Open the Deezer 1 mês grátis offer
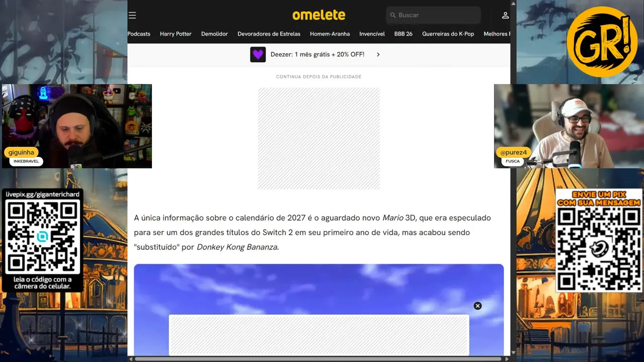This screenshot has height=362, width=644. tap(317, 54)
